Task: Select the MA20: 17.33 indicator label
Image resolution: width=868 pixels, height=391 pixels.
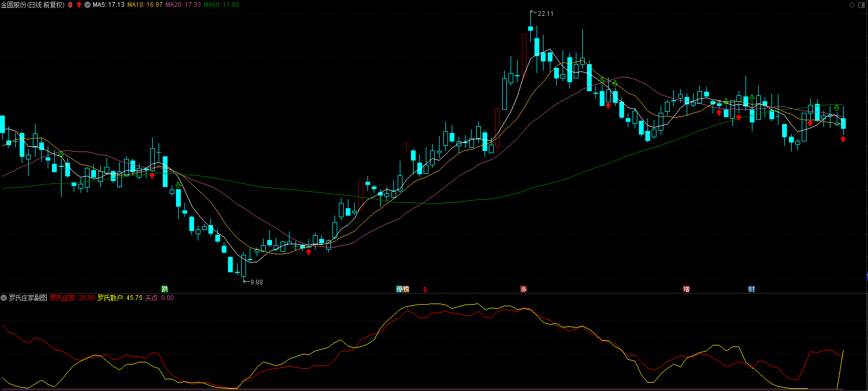Action: coord(183,5)
